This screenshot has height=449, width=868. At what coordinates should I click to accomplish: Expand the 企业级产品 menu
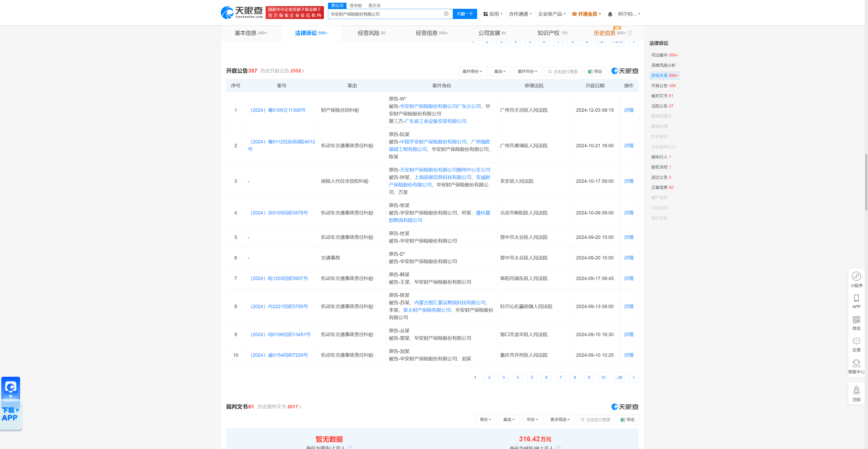552,14
